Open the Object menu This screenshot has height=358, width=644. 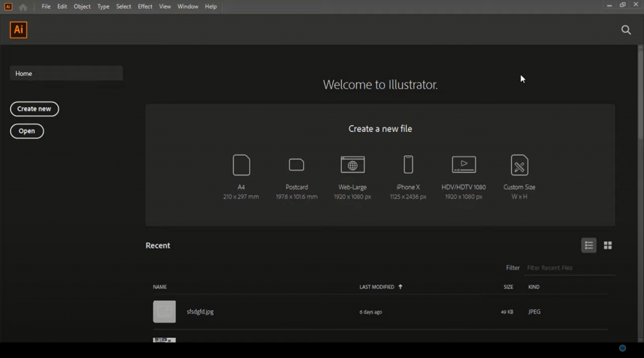(82, 6)
